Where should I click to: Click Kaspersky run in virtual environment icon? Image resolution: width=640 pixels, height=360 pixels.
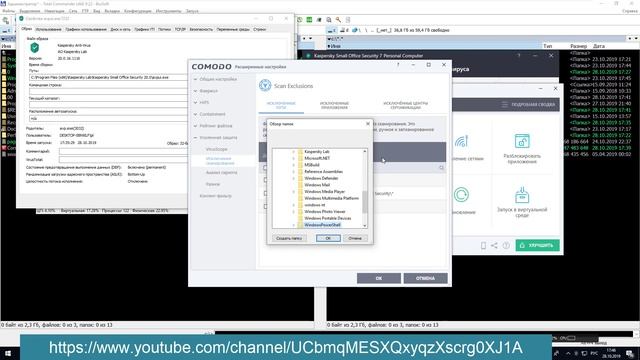(522, 195)
